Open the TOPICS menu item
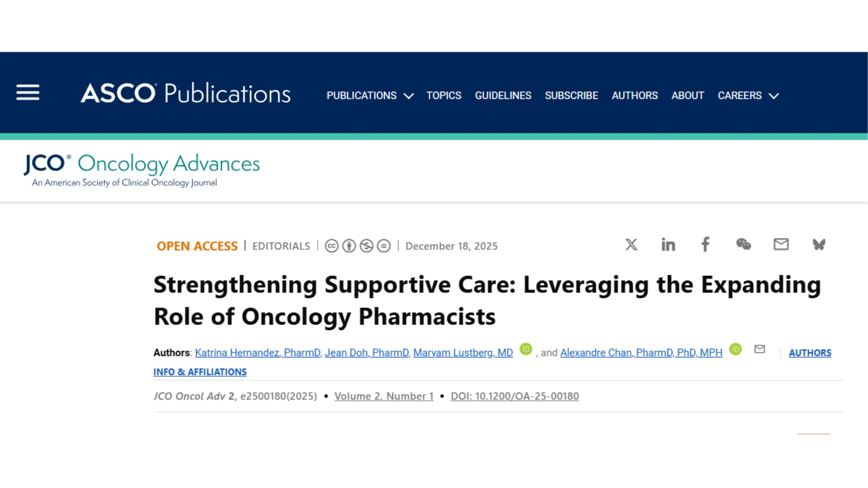Image resolution: width=868 pixels, height=488 pixels. pyautogui.click(x=443, y=95)
